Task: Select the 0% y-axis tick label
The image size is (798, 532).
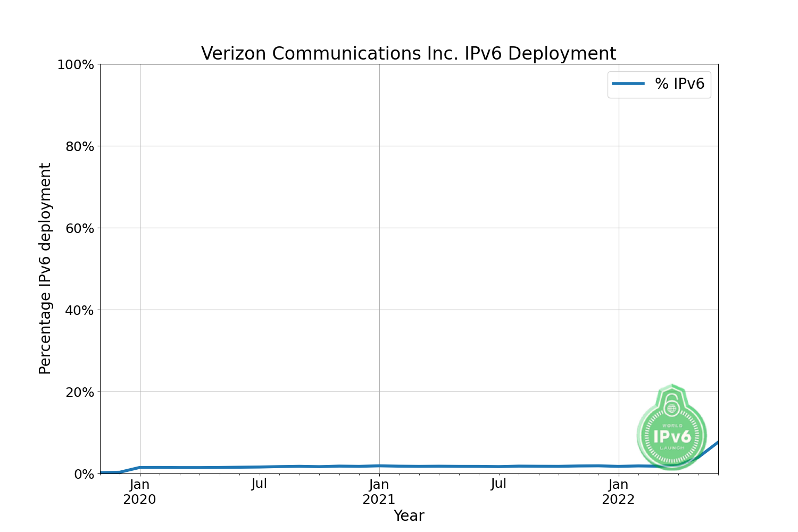Action: [84, 474]
